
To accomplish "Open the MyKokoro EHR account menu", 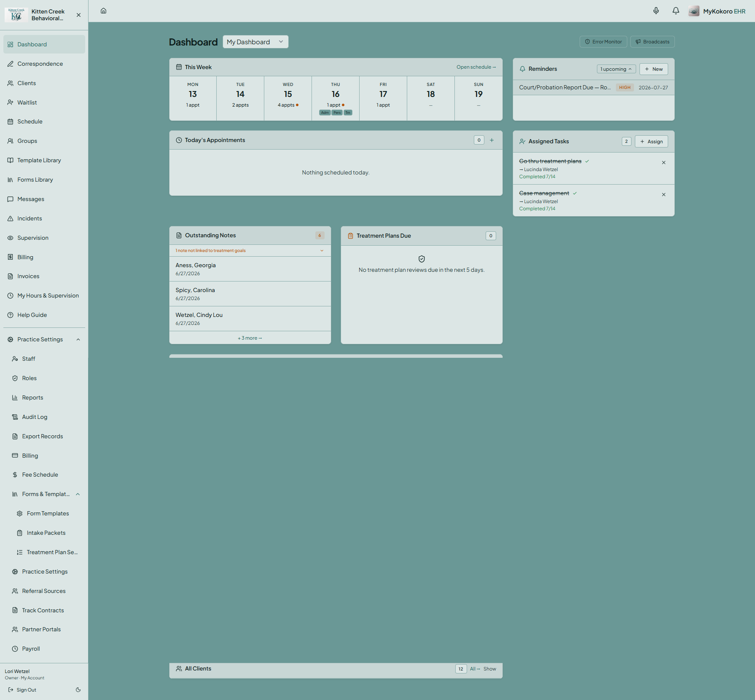I will pyautogui.click(x=717, y=11).
